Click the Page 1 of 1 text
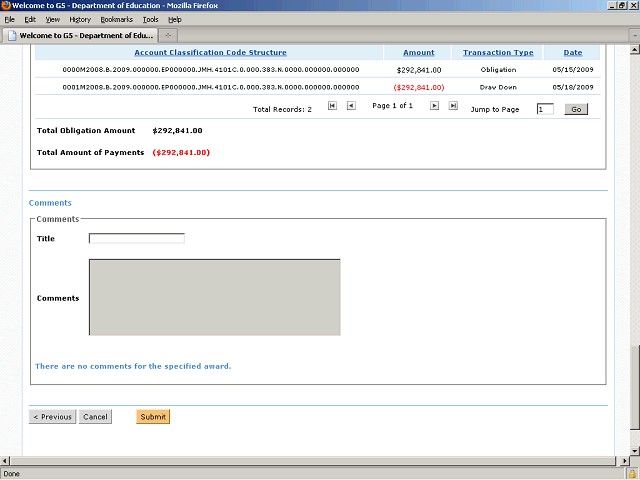Screen dimensions: 640x480 pos(392,106)
